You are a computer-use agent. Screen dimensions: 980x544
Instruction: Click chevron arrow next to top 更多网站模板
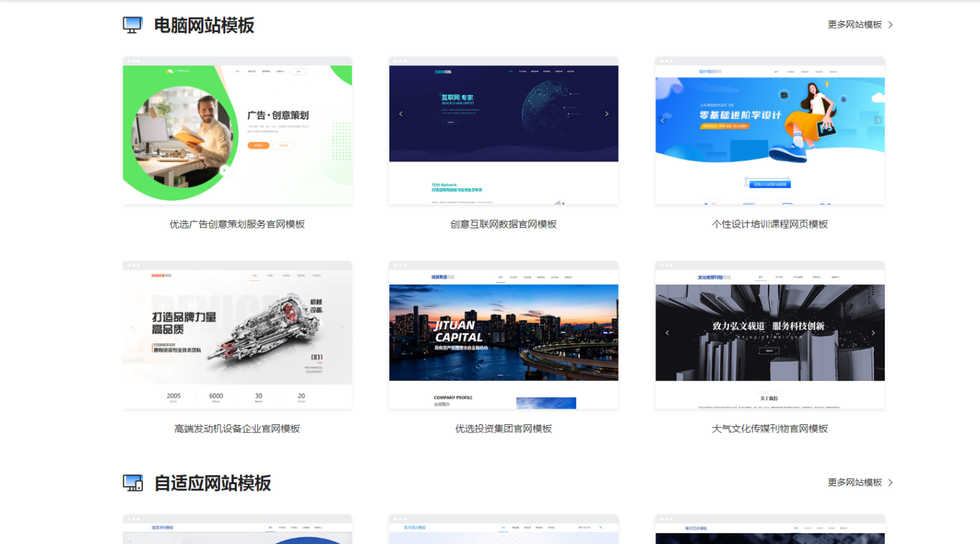[890, 24]
